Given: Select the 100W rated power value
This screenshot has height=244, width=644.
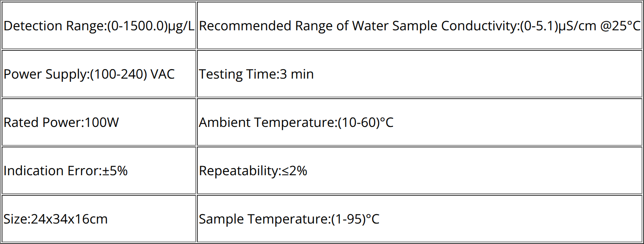Looking at the screenshot, I should pos(102,122).
